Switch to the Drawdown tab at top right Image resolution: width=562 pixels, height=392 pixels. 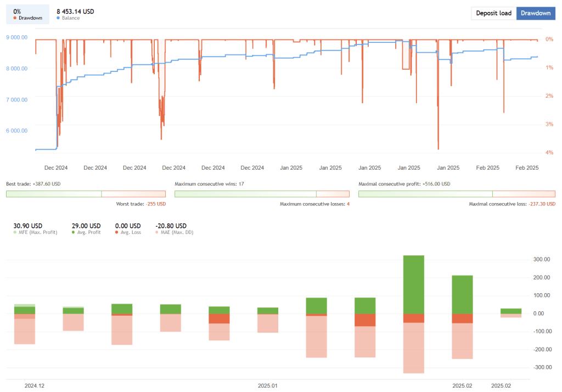[x=536, y=13]
